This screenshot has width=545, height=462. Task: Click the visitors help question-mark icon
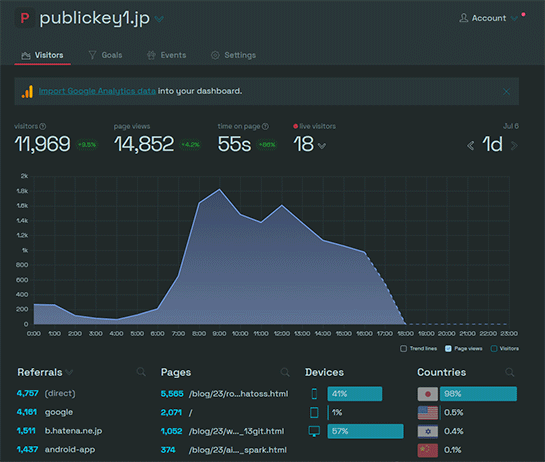[43, 126]
